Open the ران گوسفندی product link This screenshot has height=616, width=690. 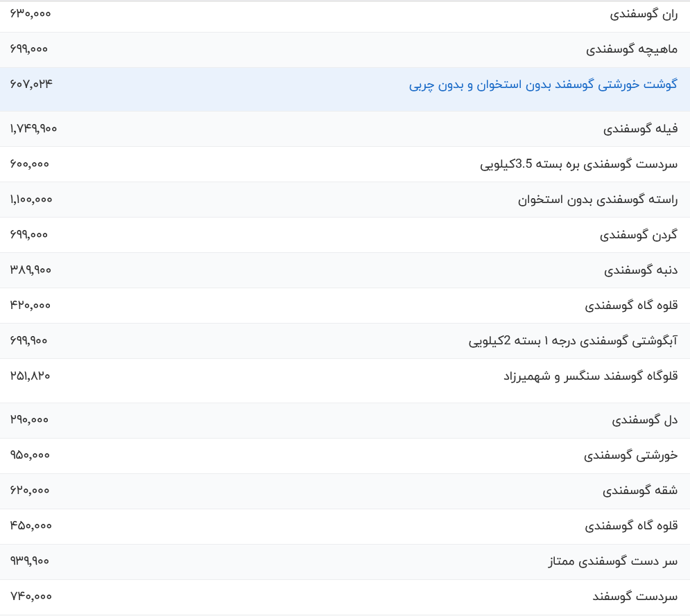(x=644, y=14)
